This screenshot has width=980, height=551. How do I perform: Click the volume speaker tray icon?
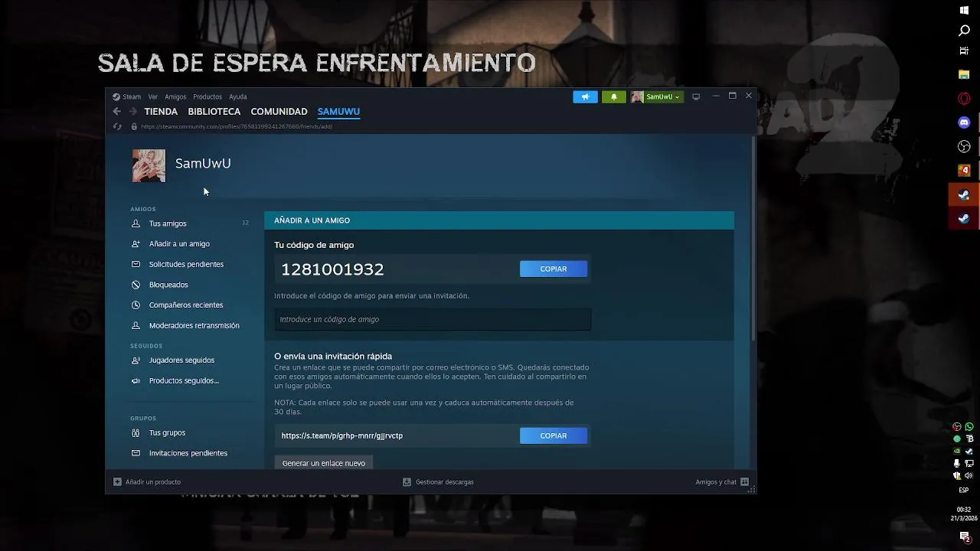pyautogui.click(x=969, y=476)
